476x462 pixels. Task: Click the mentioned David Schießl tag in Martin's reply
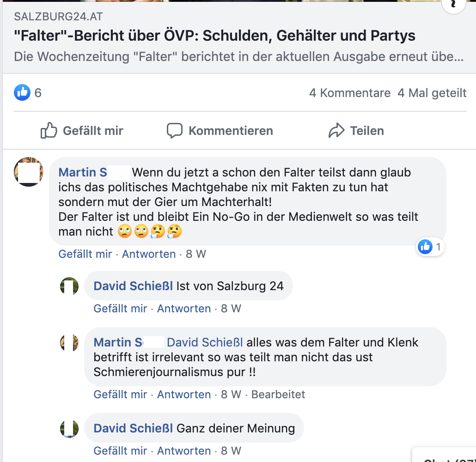click(x=205, y=342)
